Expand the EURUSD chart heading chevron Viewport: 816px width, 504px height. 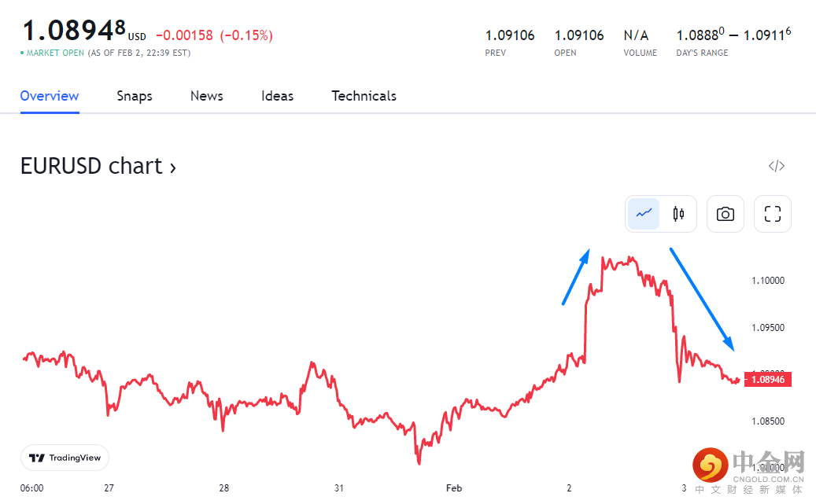(172, 167)
